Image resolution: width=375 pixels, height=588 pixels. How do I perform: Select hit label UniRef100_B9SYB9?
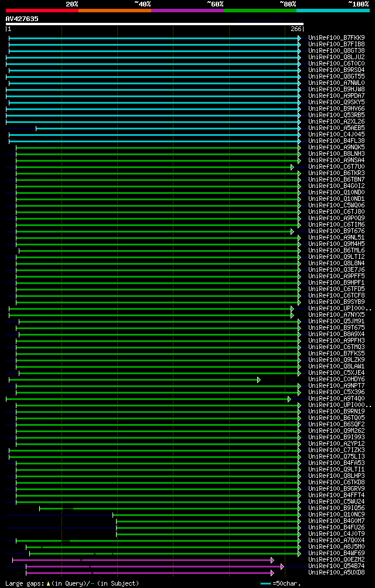point(336,302)
